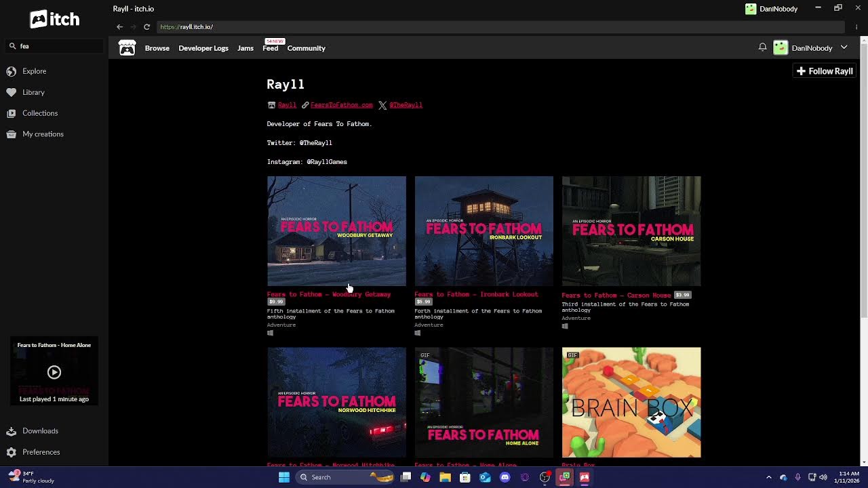This screenshot has height=488, width=868.
Task: Click the search magnifier icon in the sidebar
Action: pyautogui.click(x=12, y=46)
